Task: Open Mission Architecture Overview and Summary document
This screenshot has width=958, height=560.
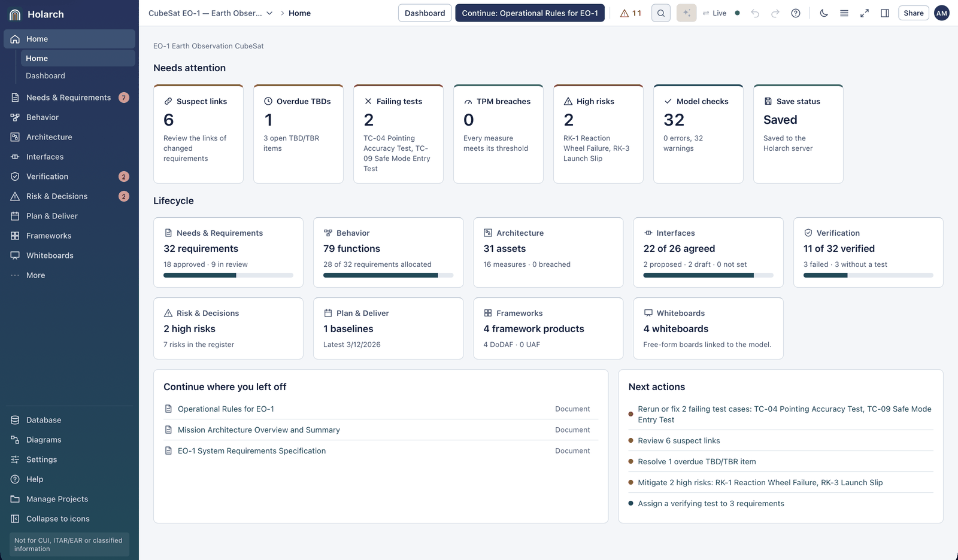Action: (381, 430)
